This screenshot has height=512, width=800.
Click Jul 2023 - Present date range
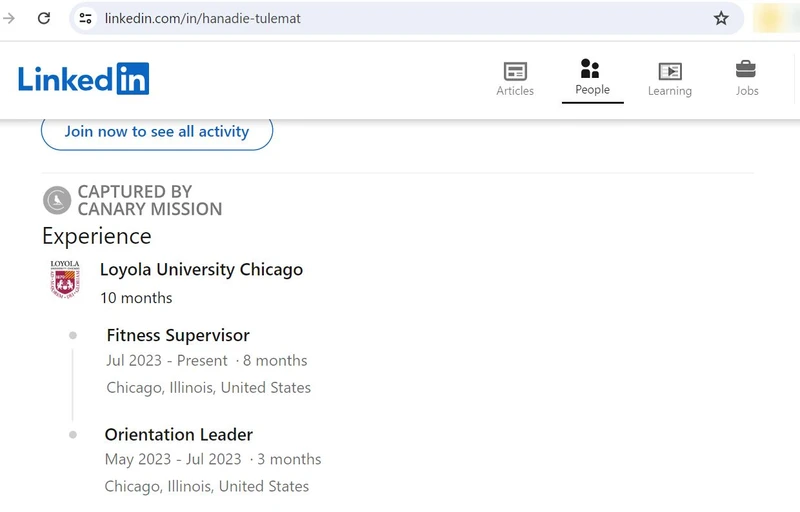tap(166, 361)
